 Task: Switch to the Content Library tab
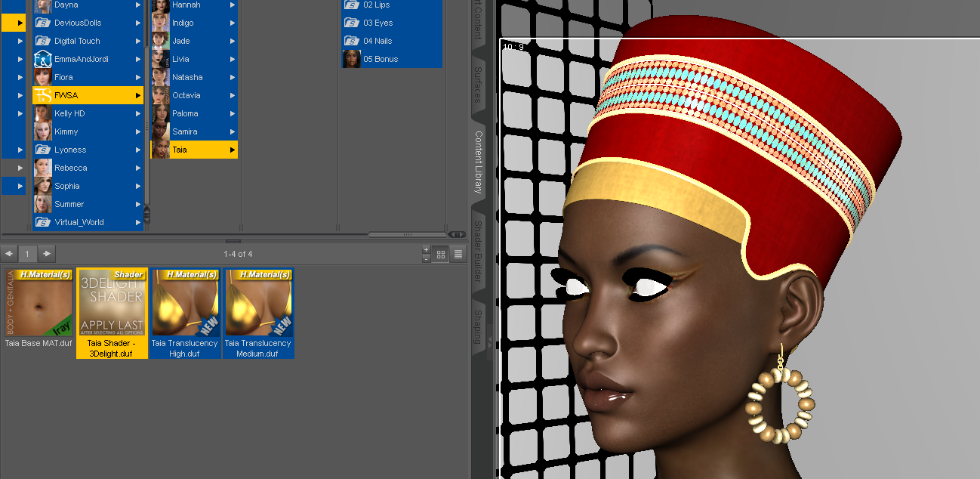point(478,162)
